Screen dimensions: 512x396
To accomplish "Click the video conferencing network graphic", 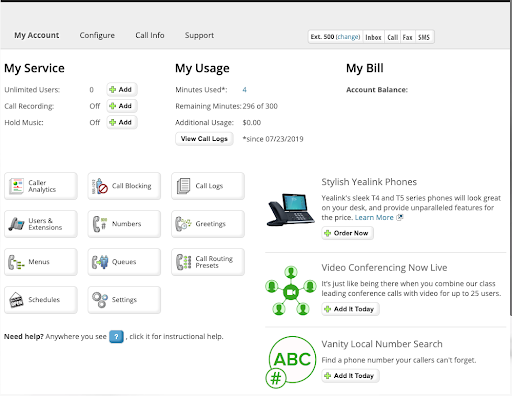I will pos(291,291).
